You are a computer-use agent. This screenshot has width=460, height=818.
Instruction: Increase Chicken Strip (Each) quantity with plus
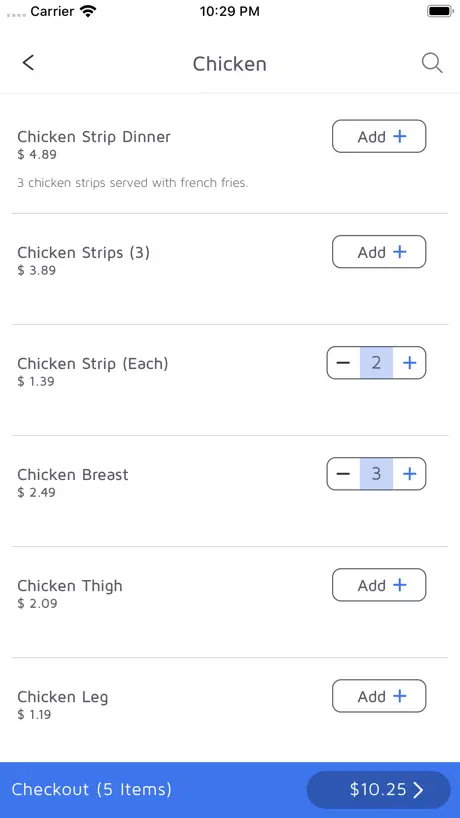[x=409, y=363]
